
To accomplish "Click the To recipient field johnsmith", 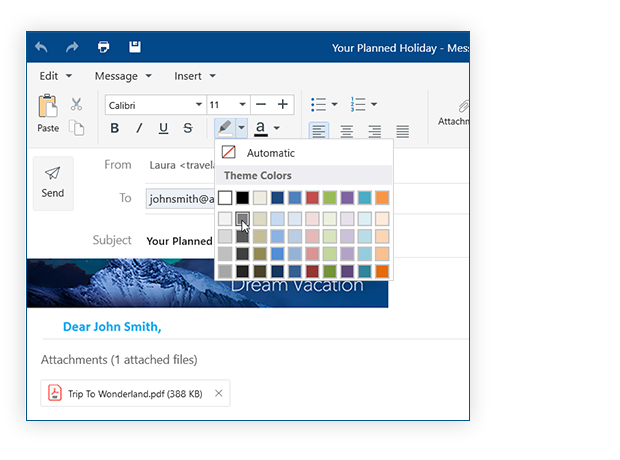I will pos(180,199).
